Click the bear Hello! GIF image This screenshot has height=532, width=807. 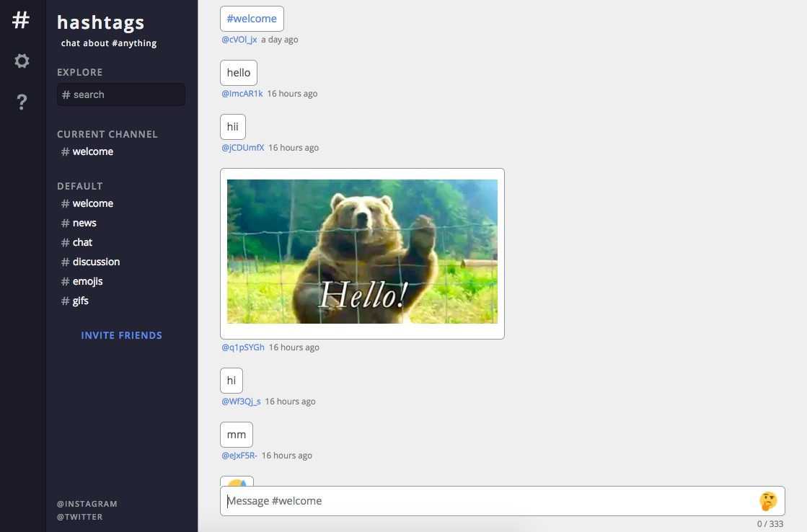[362, 252]
